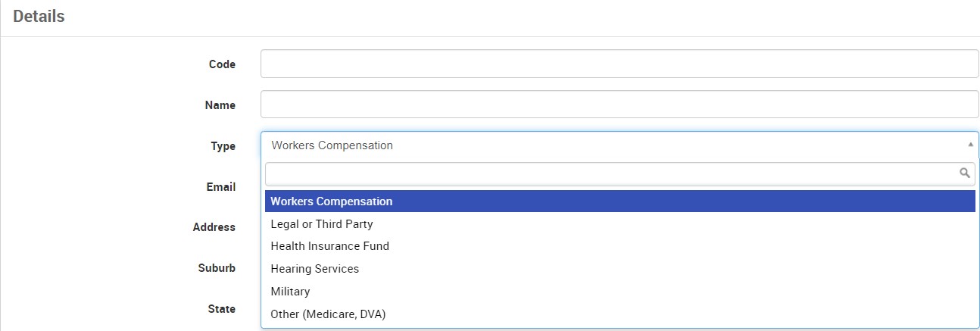The image size is (980, 331).
Task: Click the State field label
Action: click(x=221, y=309)
